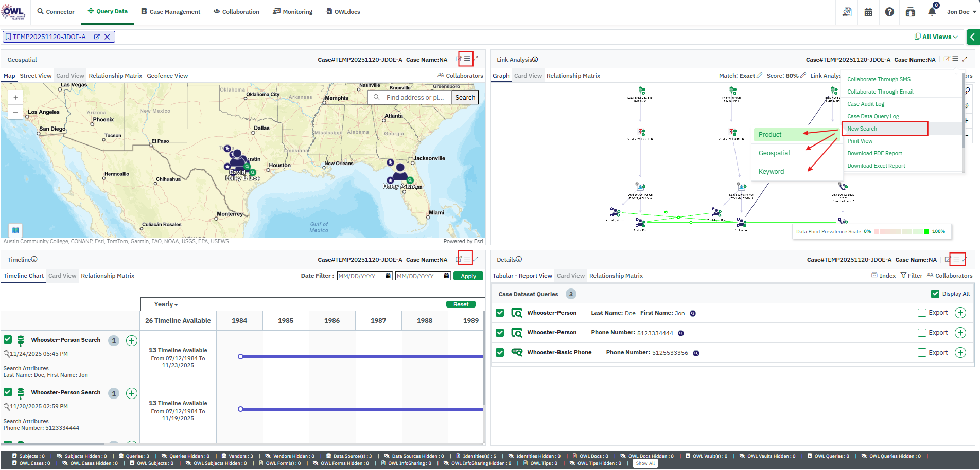
Task: Open the Yearly timeline dropdown
Action: (166, 304)
